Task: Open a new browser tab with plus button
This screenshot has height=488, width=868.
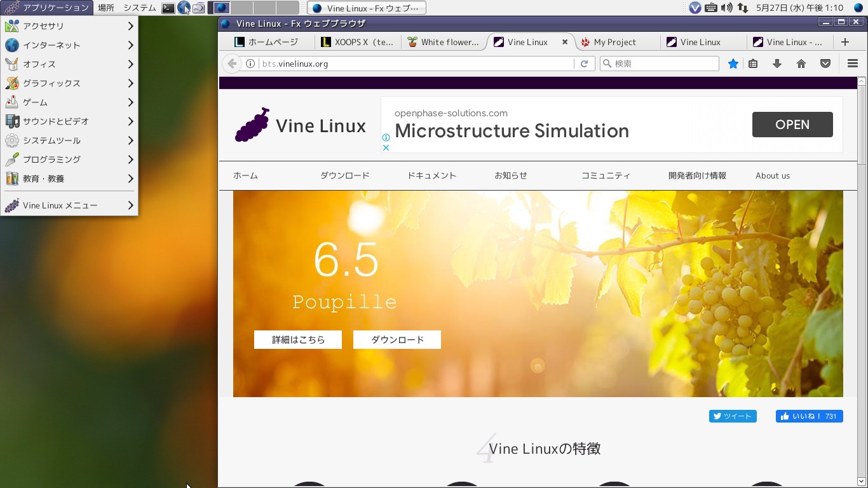Action: 844,42
